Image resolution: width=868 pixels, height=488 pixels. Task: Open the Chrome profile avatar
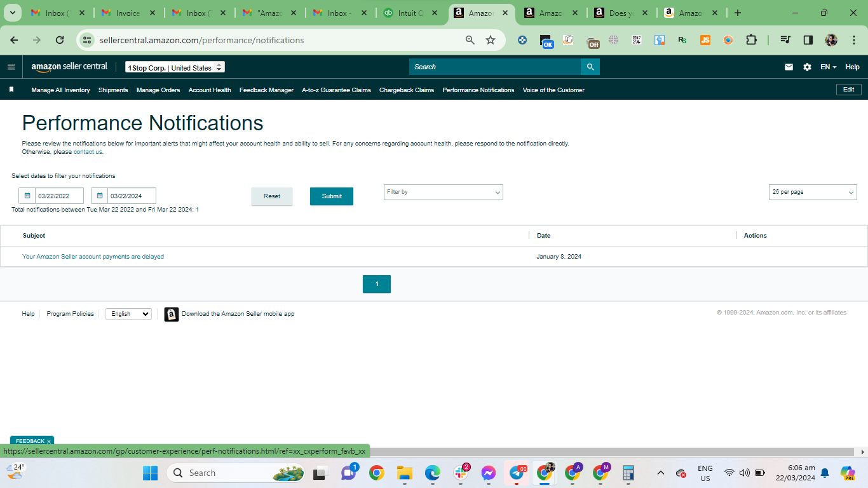pyautogui.click(x=831, y=40)
